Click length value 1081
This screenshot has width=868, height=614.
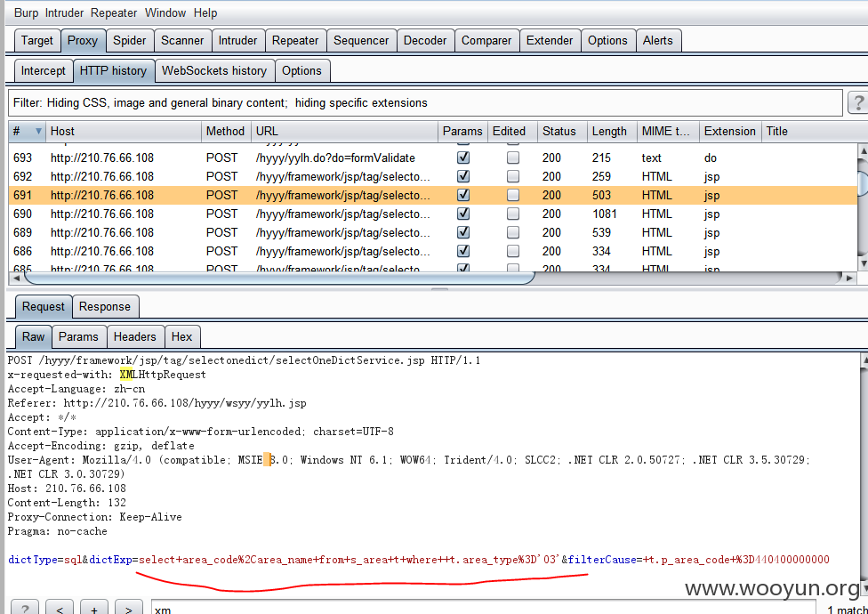click(604, 214)
